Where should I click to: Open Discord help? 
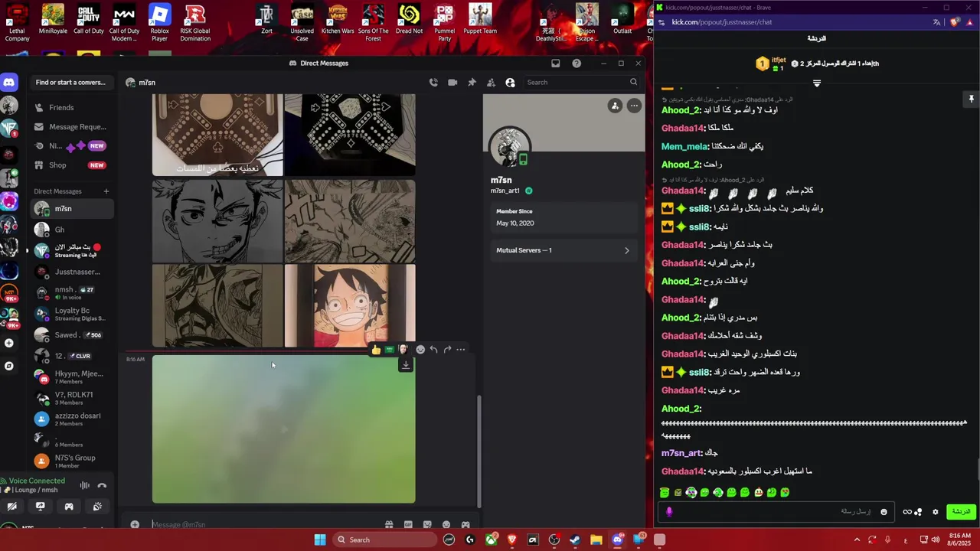577,64
